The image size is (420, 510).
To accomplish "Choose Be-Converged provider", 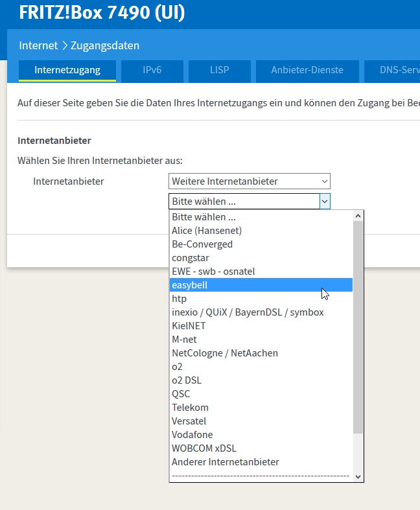I will (261, 244).
